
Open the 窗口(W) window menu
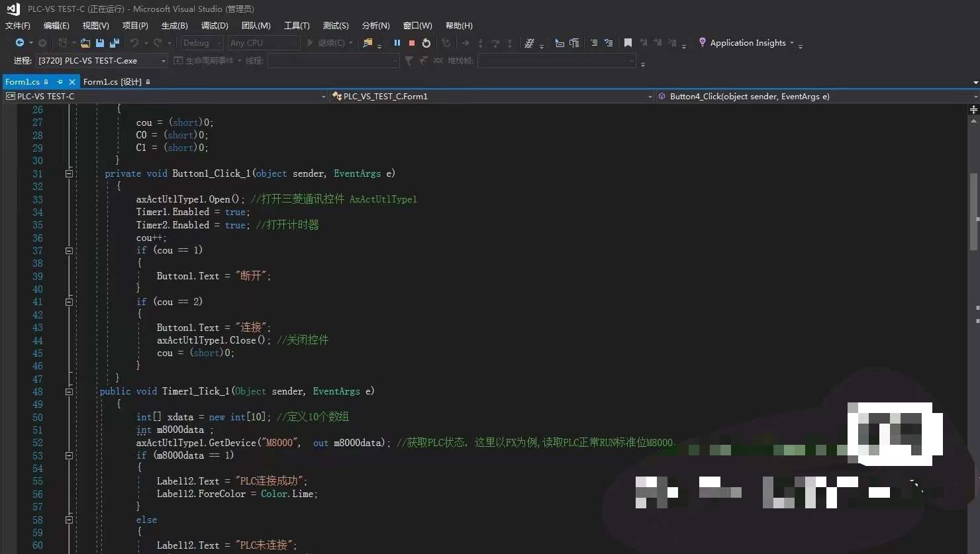click(x=418, y=26)
